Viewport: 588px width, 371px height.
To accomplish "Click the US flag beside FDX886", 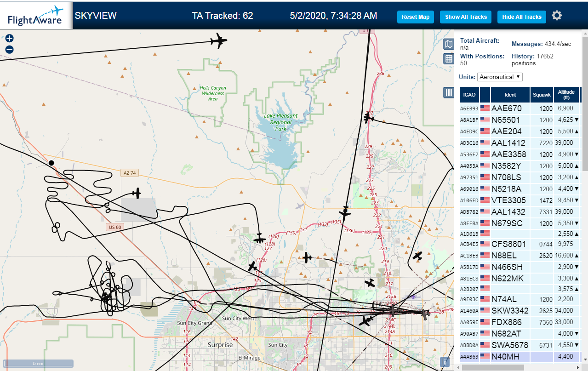I will [x=485, y=322].
